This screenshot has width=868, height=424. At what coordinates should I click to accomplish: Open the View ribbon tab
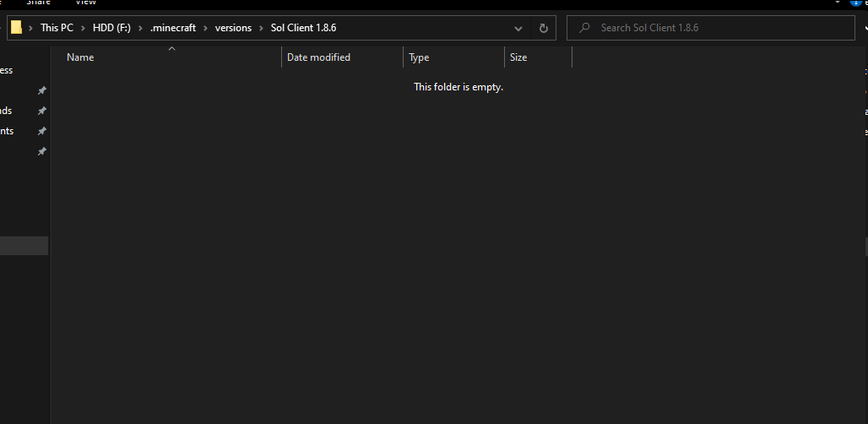tap(85, 3)
